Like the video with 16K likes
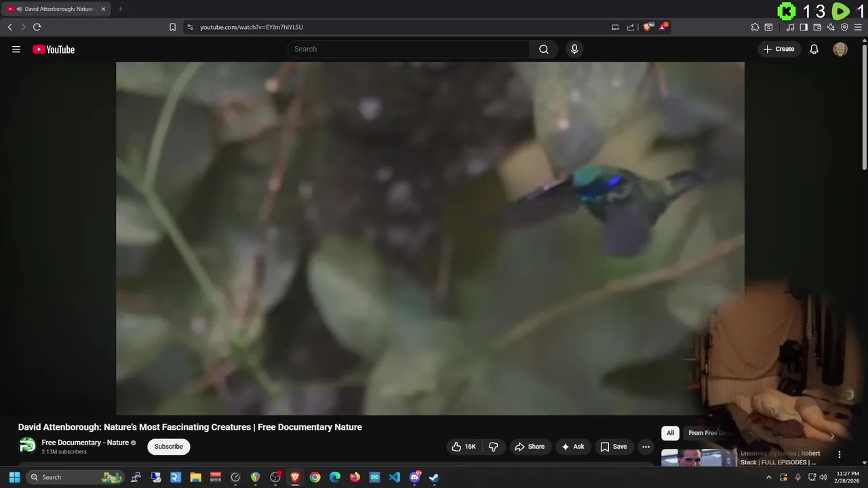 tap(464, 447)
